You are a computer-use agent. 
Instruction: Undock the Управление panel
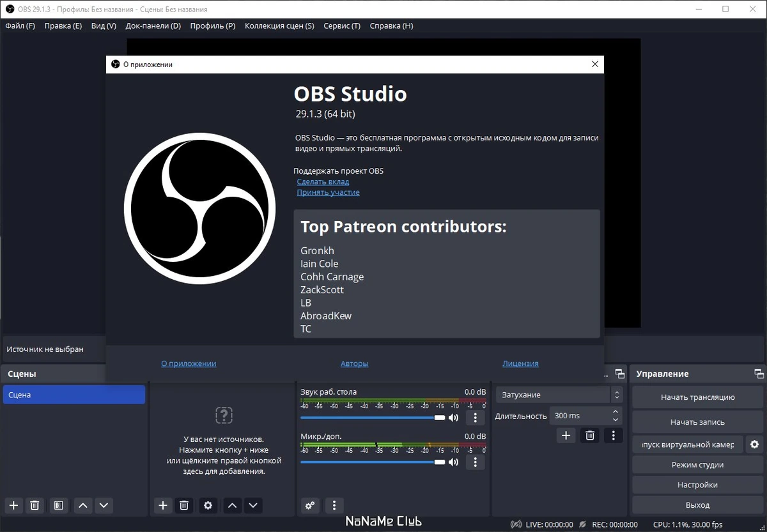click(759, 374)
